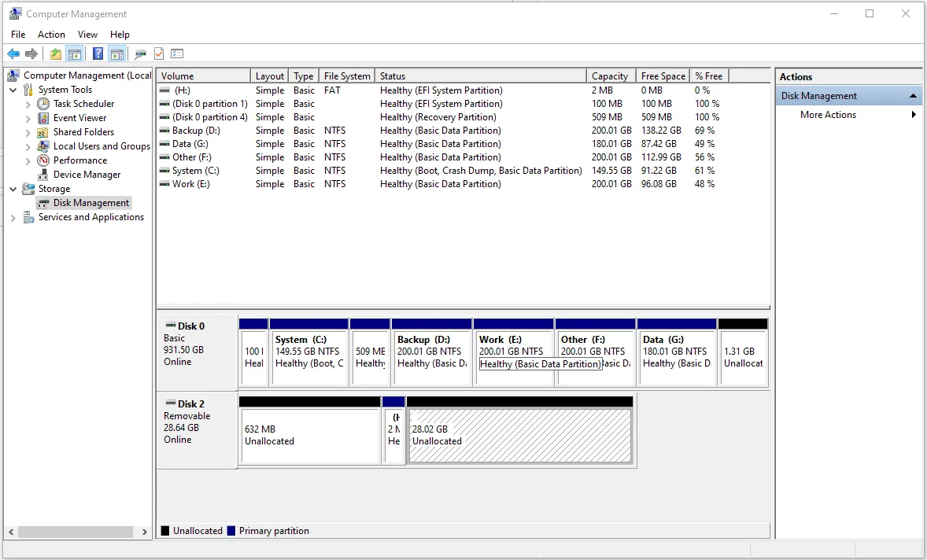Click the black Unallocated legend swatch

pos(165,531)
